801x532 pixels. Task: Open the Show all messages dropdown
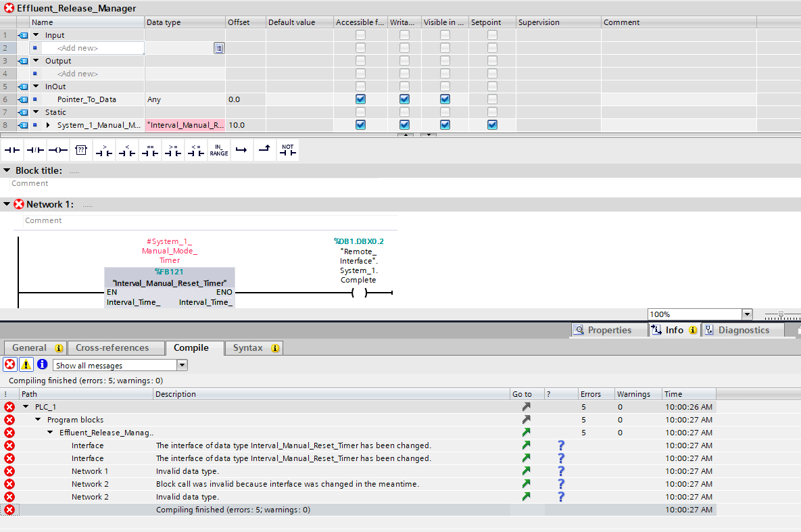pyautogui.click(x=181, y=365)
